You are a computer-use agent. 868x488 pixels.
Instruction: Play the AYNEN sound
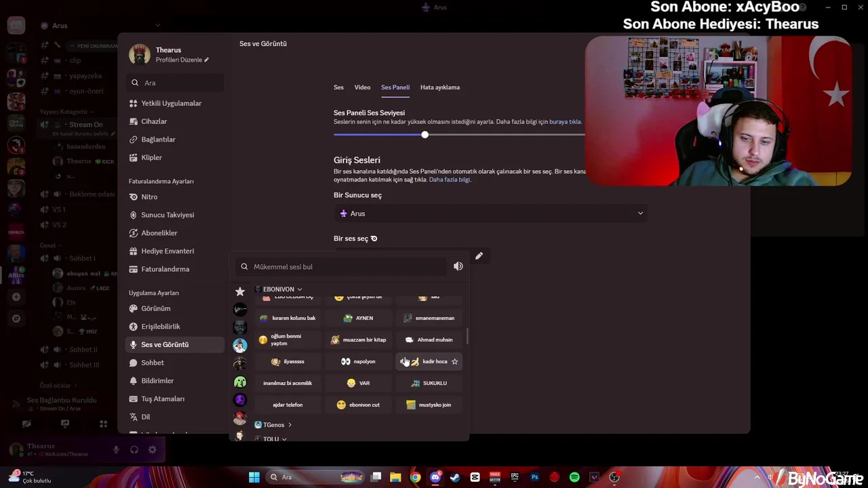359,318
